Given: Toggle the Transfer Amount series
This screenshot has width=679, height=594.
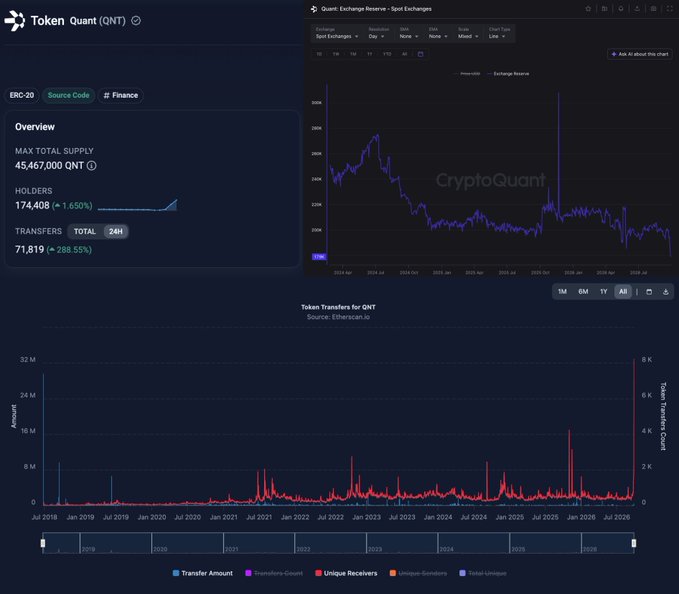Looking at the screenshot, I should pos(203,573).
